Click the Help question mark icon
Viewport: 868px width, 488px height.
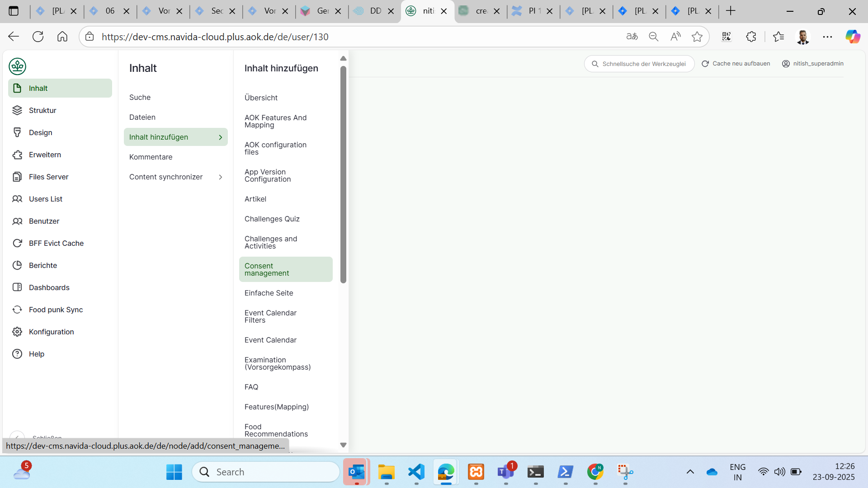click(x=17, y=354)
